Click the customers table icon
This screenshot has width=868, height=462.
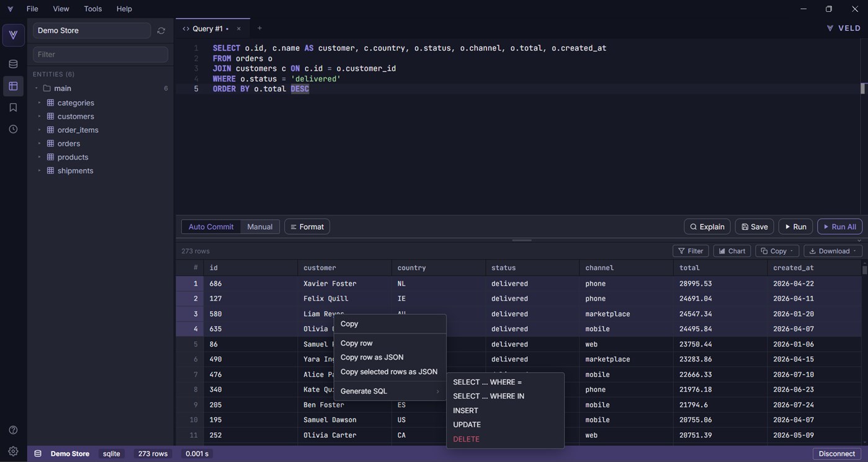point(51,116)
